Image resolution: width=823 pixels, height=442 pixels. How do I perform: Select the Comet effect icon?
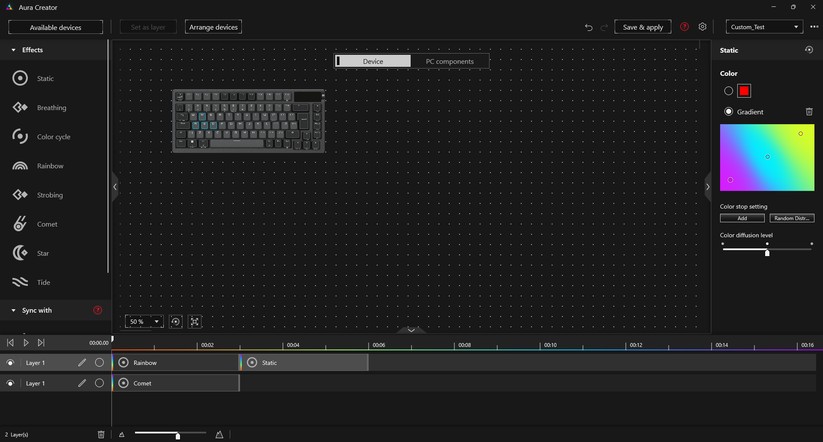20,225
